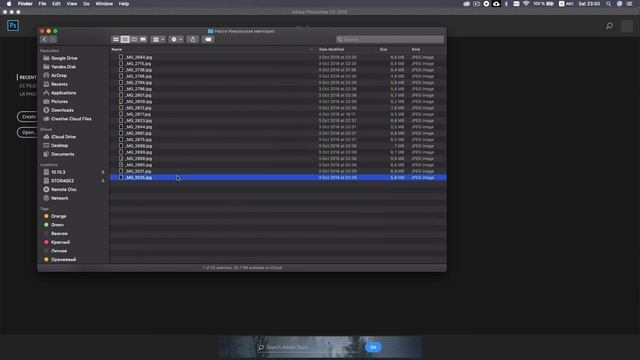Open Spotlight search in menu bar
640x360 pixels.
point(609,4)
